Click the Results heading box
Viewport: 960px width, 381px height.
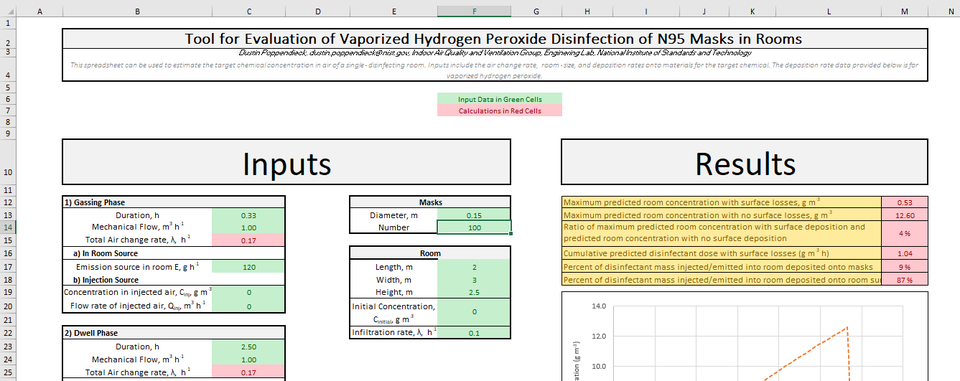tap(744, 162)
